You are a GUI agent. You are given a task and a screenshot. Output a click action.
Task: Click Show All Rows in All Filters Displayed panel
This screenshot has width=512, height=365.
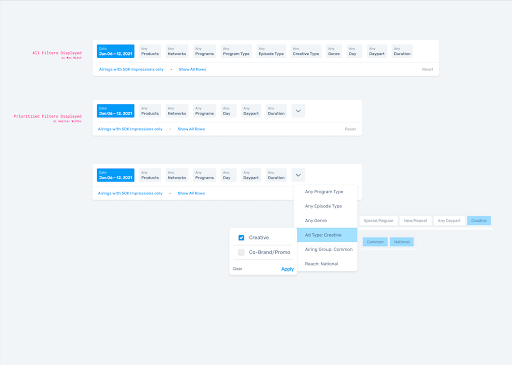[192, 69]
